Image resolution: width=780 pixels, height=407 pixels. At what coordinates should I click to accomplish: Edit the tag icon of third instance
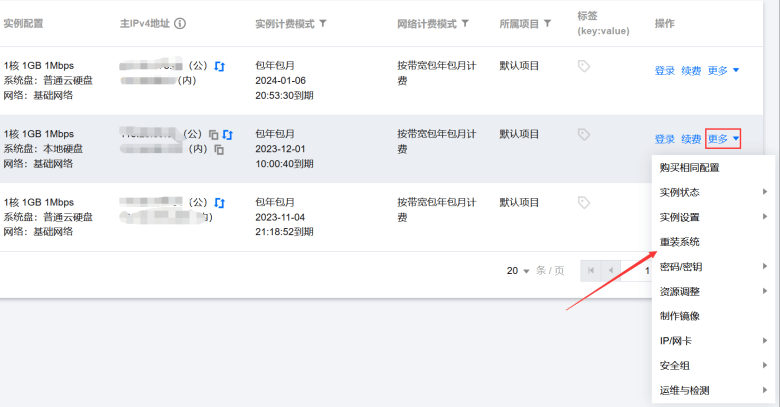pos(584,203)
